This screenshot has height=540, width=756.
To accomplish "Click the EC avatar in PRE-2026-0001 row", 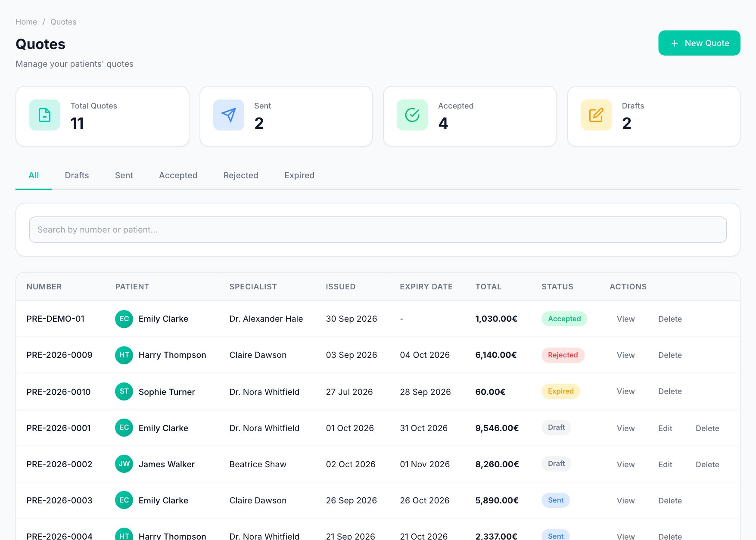I will (124, 428).
